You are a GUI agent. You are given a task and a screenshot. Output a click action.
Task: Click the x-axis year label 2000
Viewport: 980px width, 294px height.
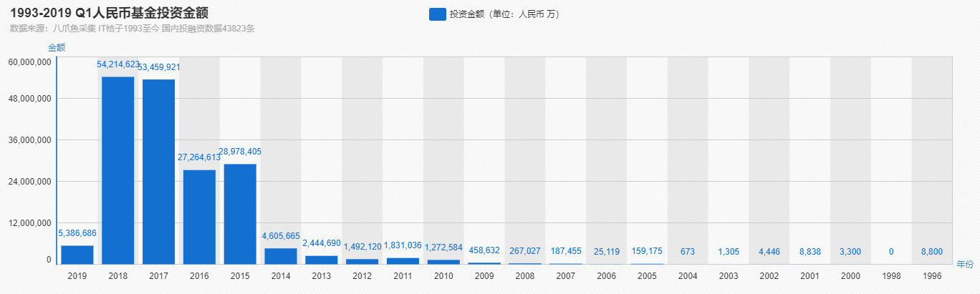(851, 275)
